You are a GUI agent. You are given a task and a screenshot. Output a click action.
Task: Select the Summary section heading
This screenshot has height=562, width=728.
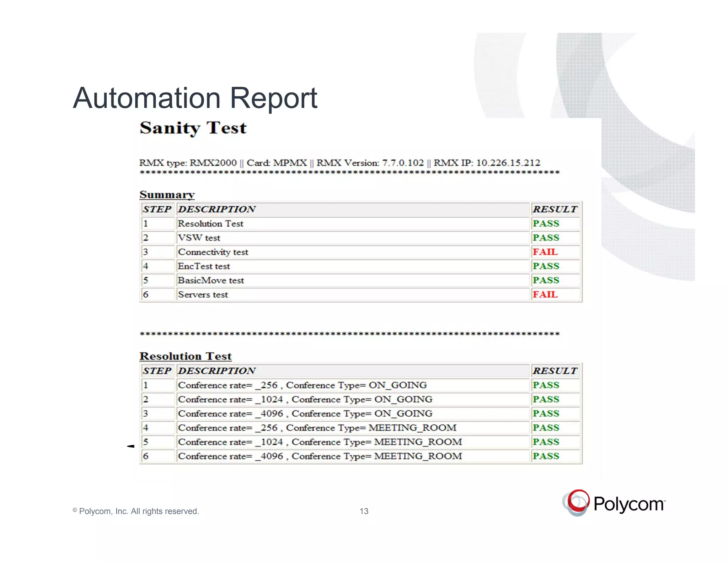[167, 195]
